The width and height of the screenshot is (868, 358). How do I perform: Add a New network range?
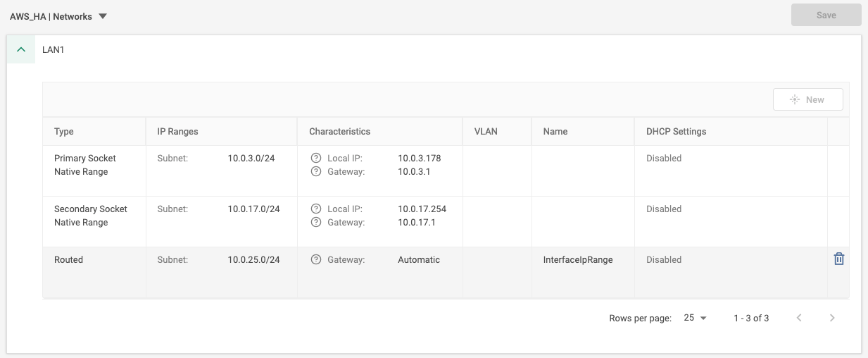click(x=807, y=99)
